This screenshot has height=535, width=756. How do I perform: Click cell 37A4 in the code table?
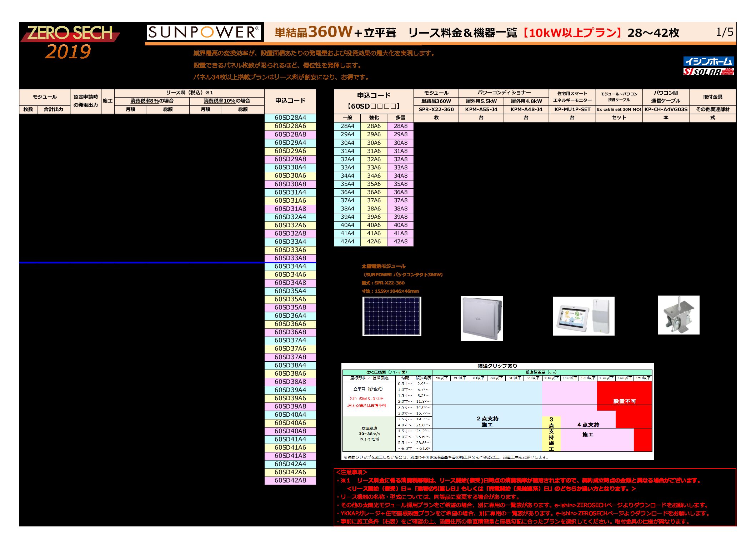(347, 200)
